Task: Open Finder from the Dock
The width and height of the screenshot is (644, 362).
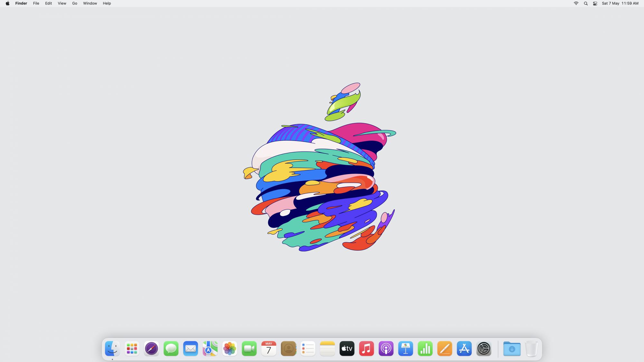Action: pos(112,349)
